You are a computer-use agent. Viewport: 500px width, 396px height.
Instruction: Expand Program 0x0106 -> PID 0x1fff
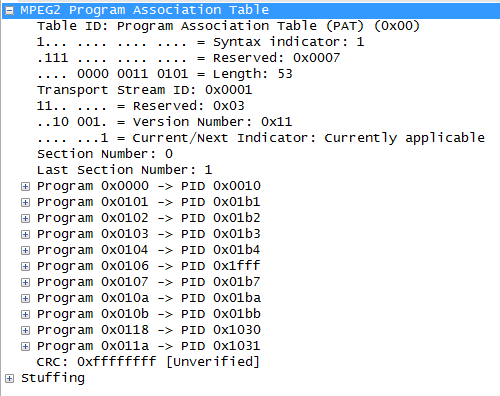click(x=25, y=266)
